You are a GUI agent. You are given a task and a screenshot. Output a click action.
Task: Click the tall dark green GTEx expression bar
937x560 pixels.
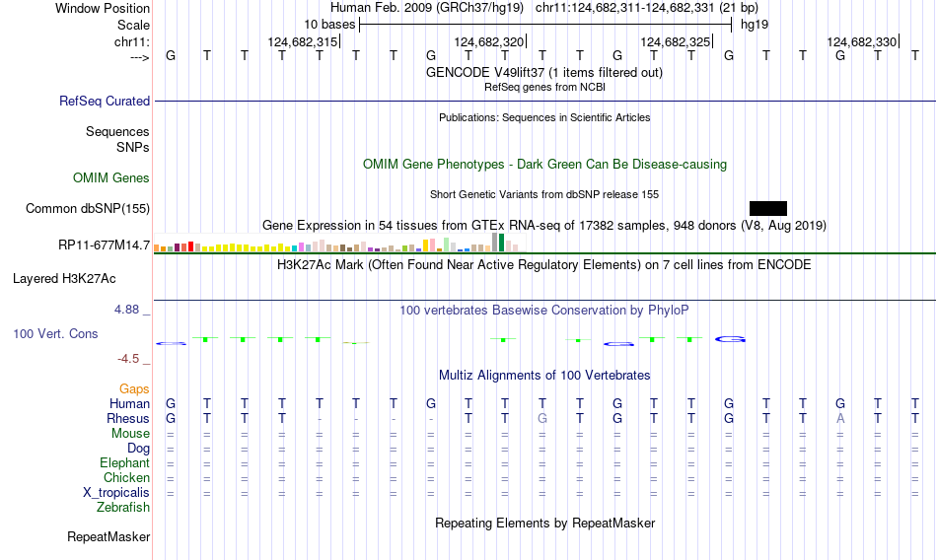coord(501,243)
